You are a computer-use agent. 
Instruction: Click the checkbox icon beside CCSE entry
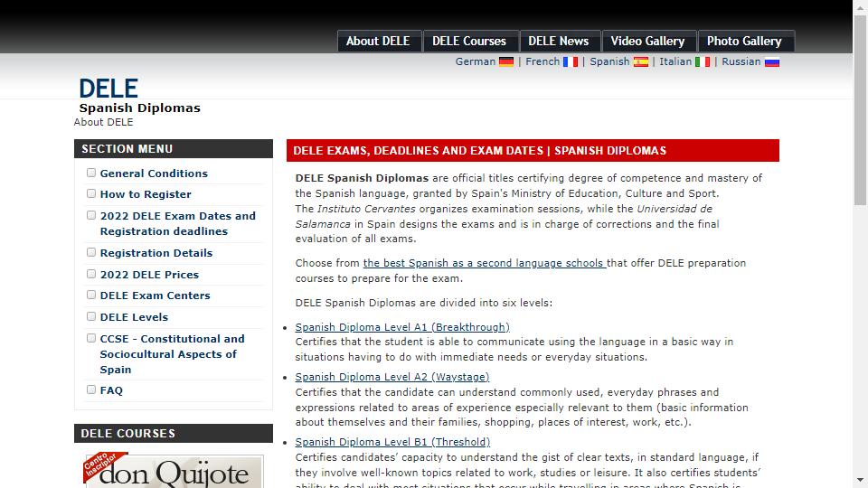coord(91,338)
